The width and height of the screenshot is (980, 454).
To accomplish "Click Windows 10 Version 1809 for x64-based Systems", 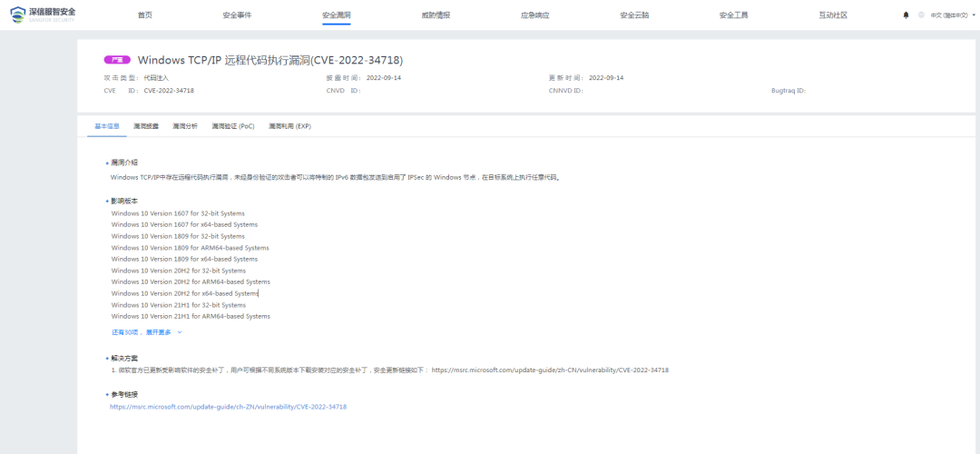I will click(x=184, y=259).
